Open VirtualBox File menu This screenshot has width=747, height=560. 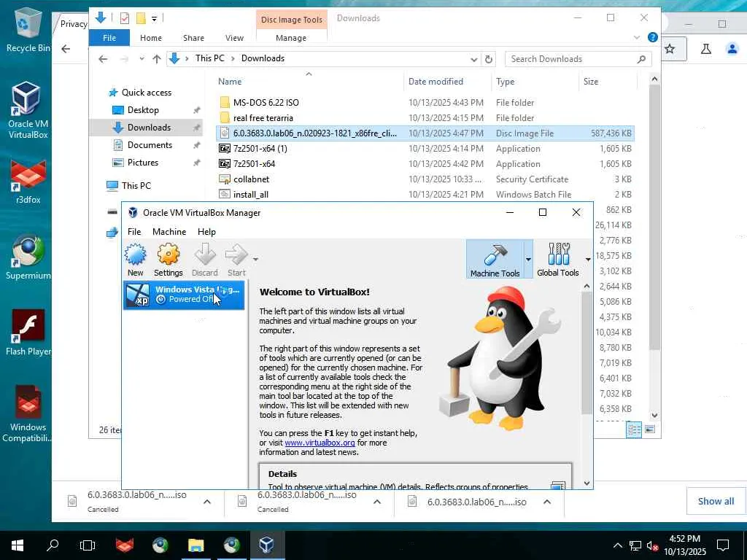click(134, 232)
